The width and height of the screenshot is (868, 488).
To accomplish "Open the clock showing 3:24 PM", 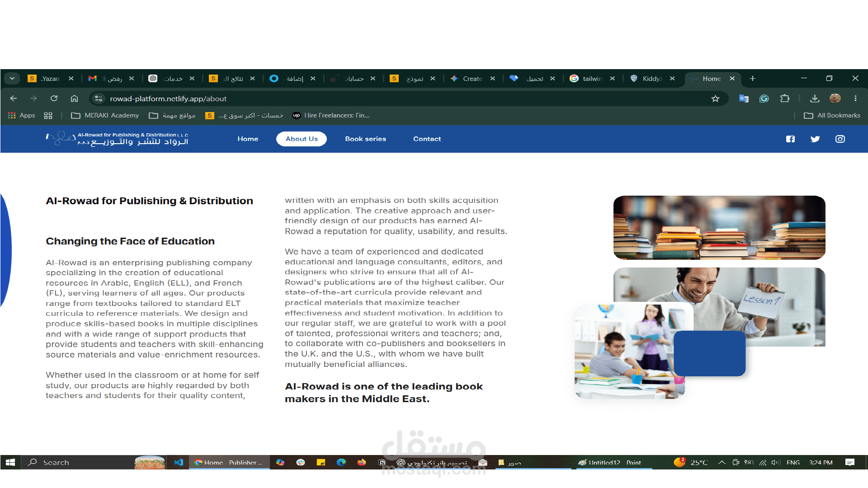I will point(821,462).
